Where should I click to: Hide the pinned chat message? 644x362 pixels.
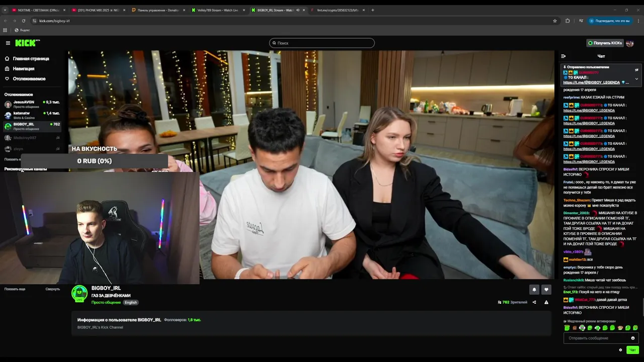point(636,70)
